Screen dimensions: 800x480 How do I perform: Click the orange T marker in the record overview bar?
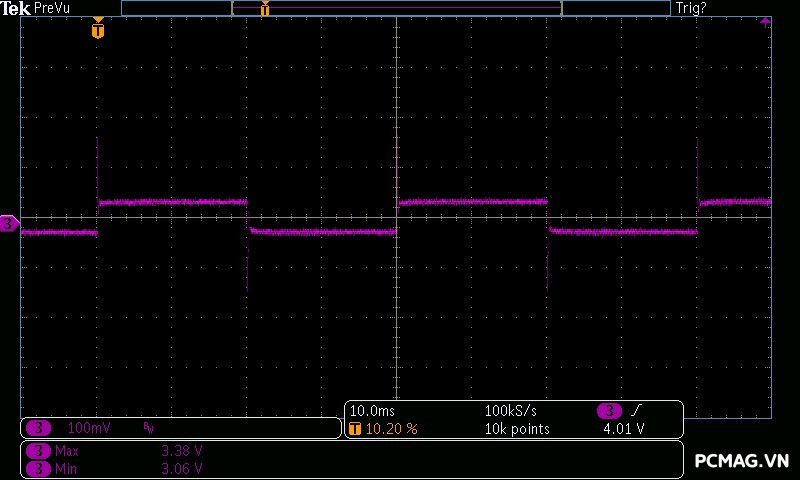pyautogui.click(x=265, y=9)
